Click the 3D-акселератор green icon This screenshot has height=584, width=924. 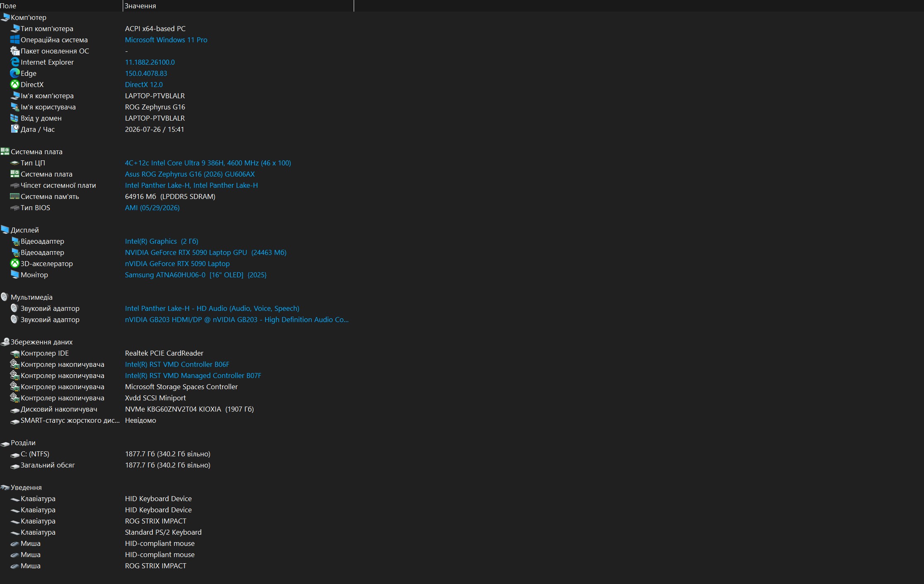coord(14,264)
